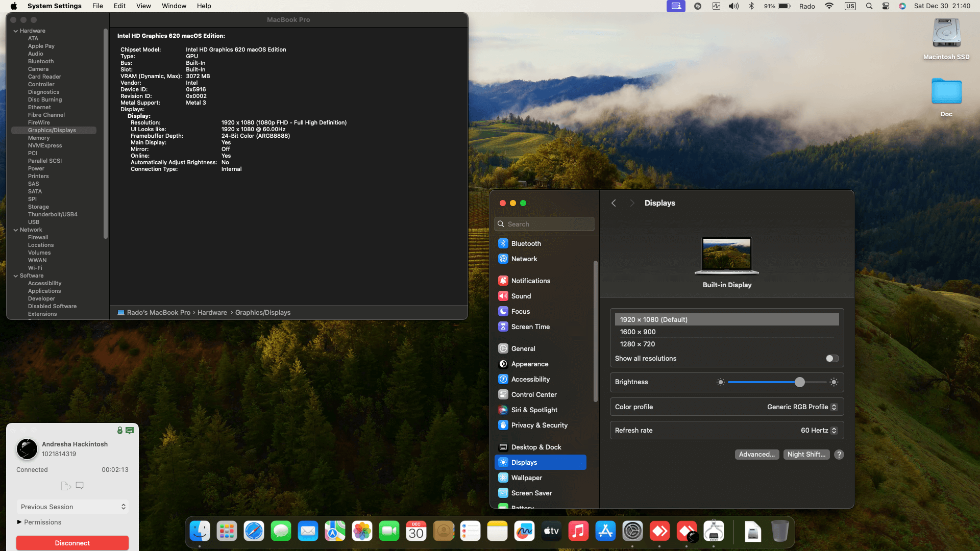Click the Disconnect button
Image resolution: width=980 pixels, height=551 pixels.
click(72, 543)
